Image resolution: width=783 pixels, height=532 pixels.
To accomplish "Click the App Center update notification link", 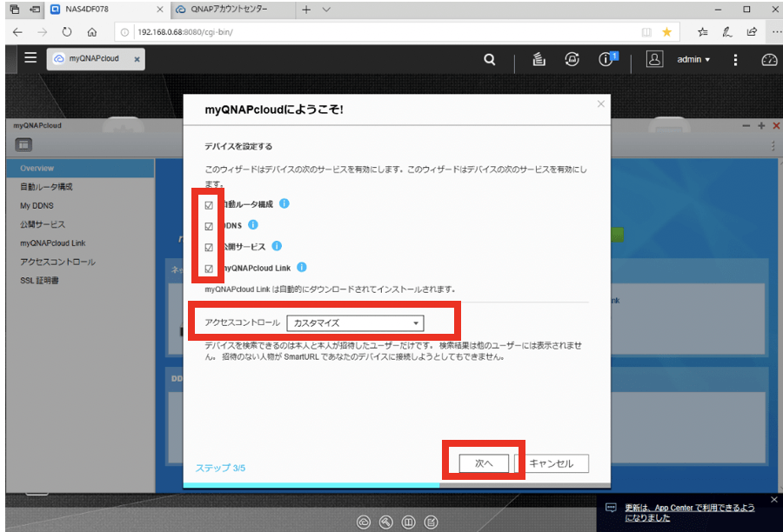I will pyautogui.click(x=690, y=513).
